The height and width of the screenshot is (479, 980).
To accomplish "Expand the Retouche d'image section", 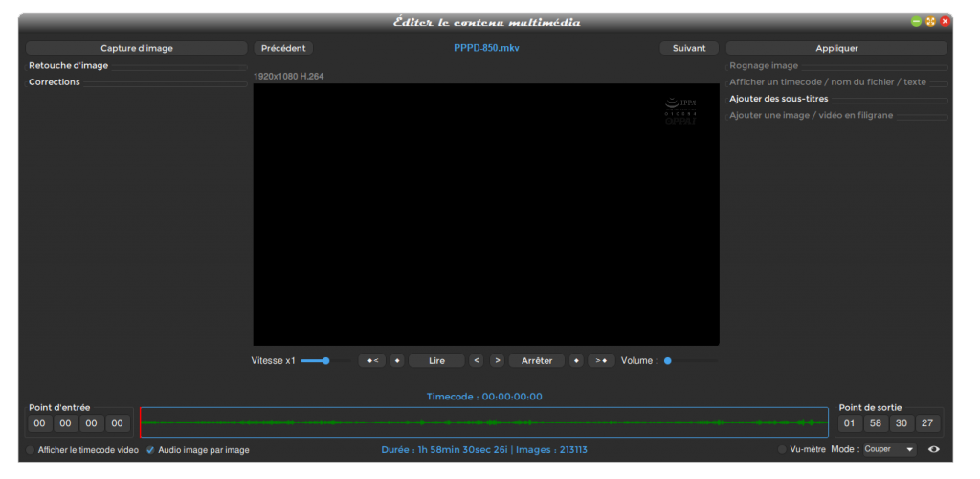I will click(x=69, y=66).
